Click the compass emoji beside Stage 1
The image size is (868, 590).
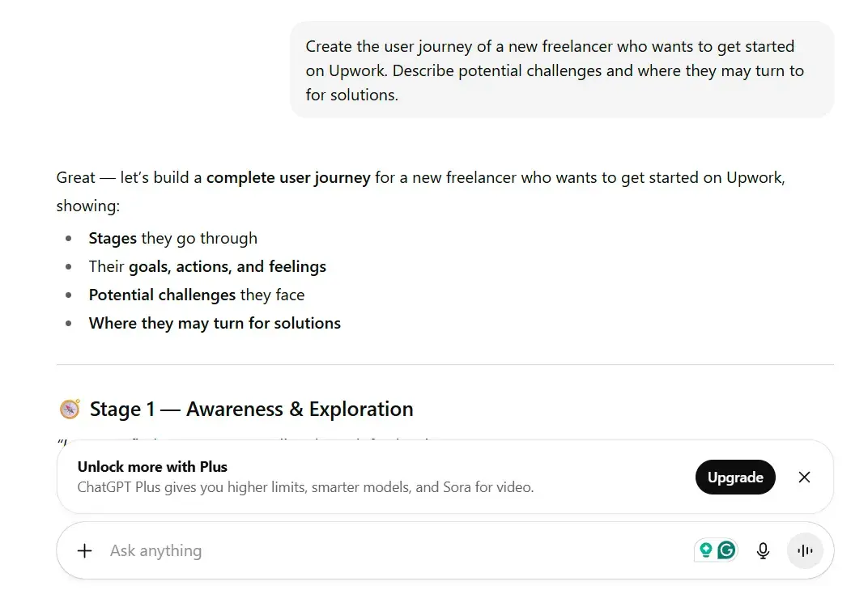(70, 409)
